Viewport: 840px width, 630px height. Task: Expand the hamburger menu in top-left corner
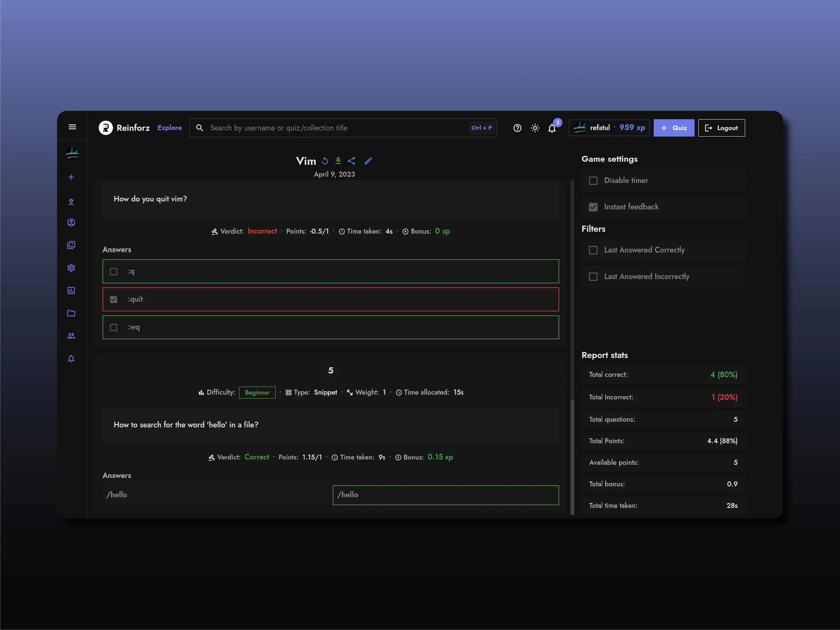tap(72, 127)
